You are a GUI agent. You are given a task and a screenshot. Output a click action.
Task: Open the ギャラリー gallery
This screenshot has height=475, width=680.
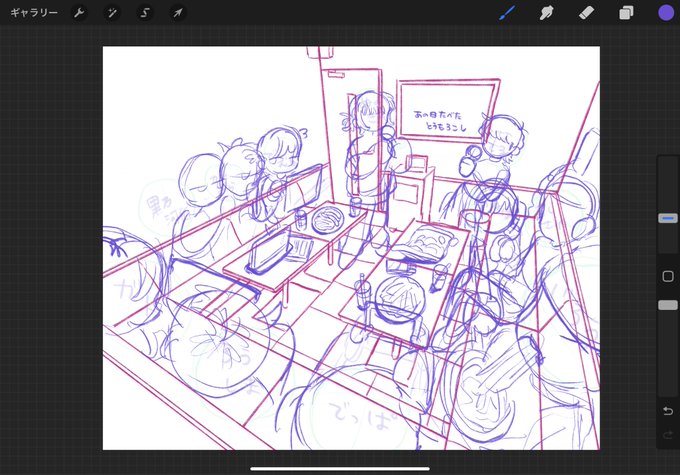coord(34,13)
